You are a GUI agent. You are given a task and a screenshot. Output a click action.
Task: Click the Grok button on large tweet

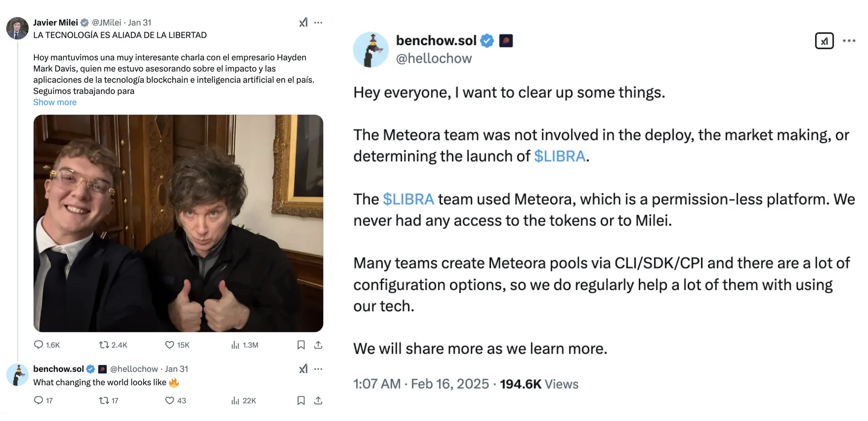(824, 41)
